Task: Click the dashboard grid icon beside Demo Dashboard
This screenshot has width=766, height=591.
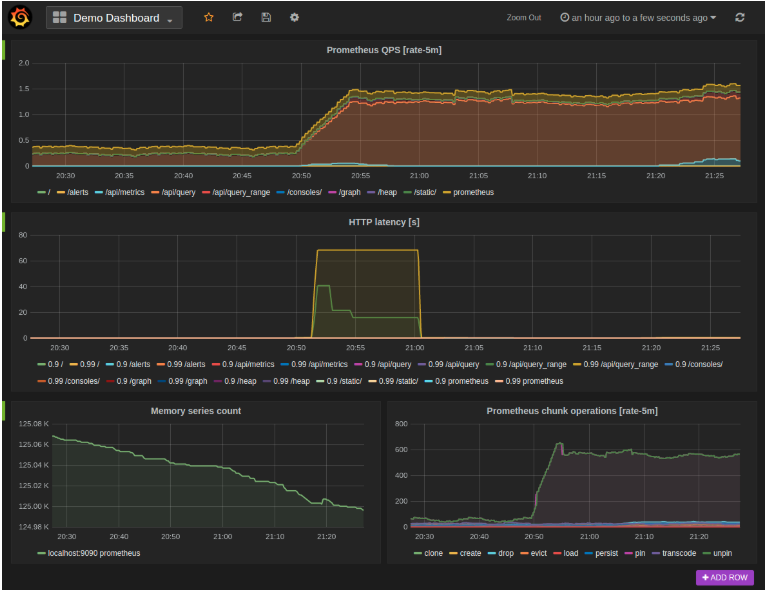Action: [x=60, y=18]
